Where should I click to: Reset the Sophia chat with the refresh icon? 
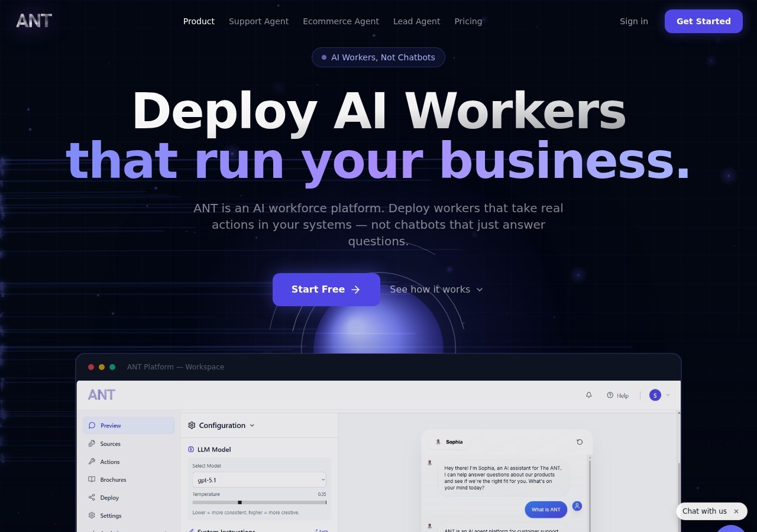click(x=580, y=442)
